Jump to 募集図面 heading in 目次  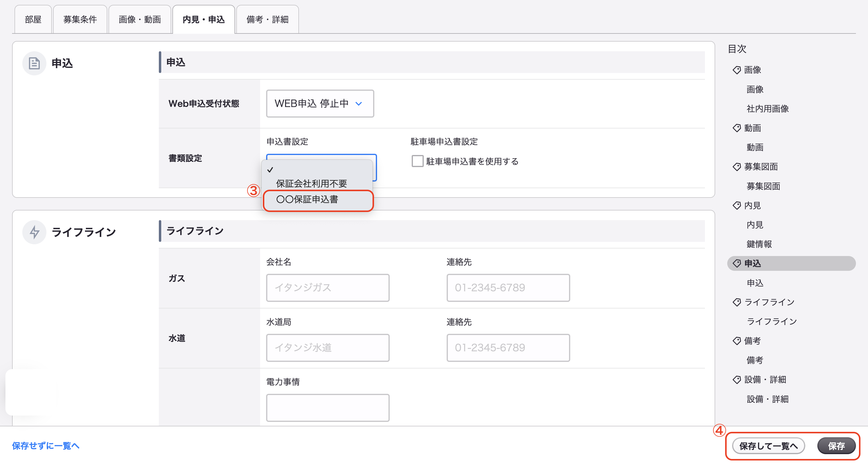pos(761,166)
